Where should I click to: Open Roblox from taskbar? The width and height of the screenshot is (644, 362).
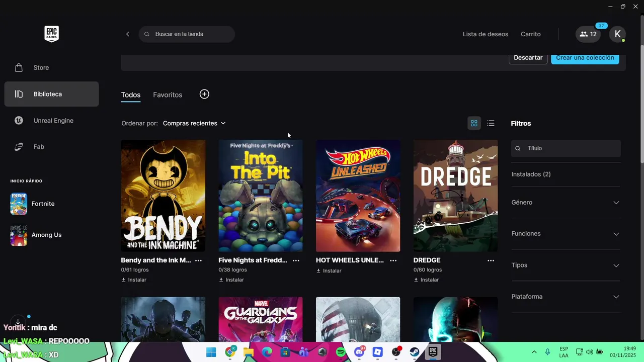point(377,352)
